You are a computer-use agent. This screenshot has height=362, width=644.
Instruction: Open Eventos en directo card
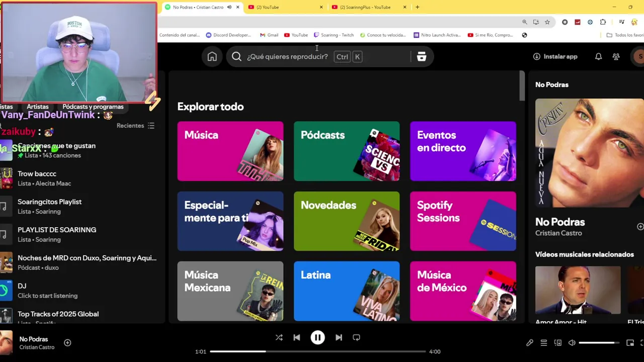pos(463,151)
